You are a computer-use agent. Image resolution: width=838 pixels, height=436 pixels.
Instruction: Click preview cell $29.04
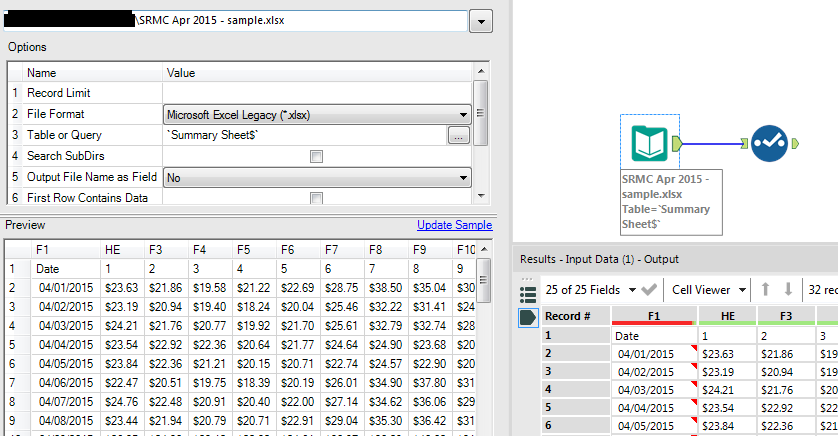pyautogui.click(x=342, y=421)
